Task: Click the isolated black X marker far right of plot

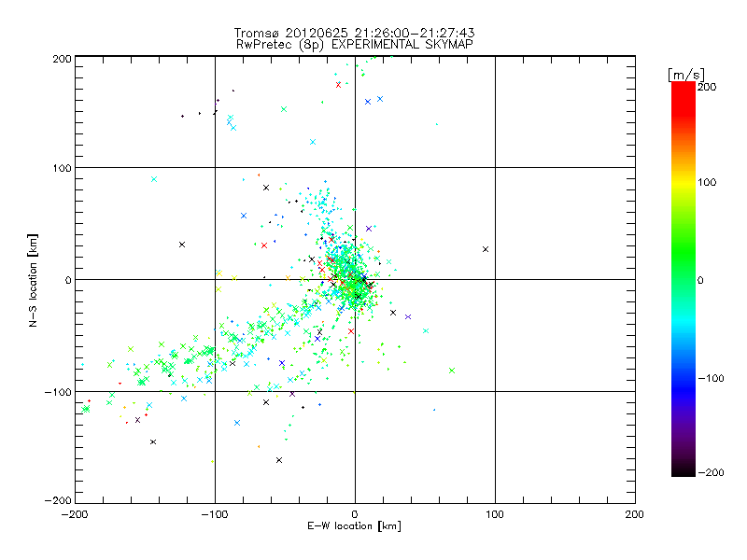Action: coord(486,249)
